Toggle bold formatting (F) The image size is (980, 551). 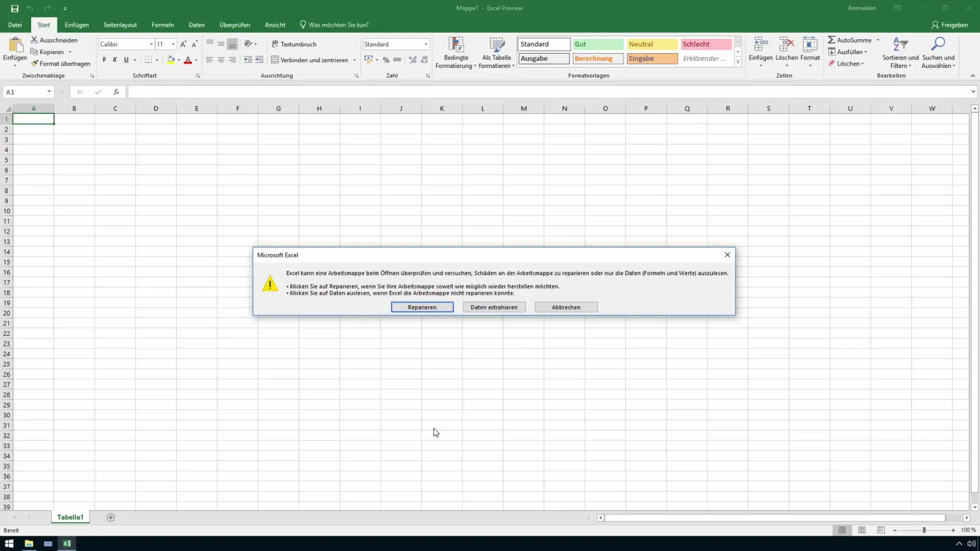[x=104, y=60]
